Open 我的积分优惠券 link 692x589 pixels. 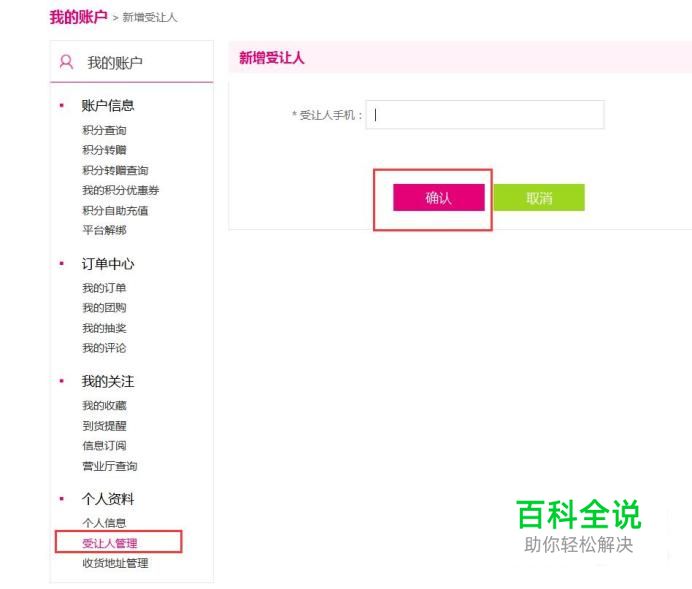[120, 190]
